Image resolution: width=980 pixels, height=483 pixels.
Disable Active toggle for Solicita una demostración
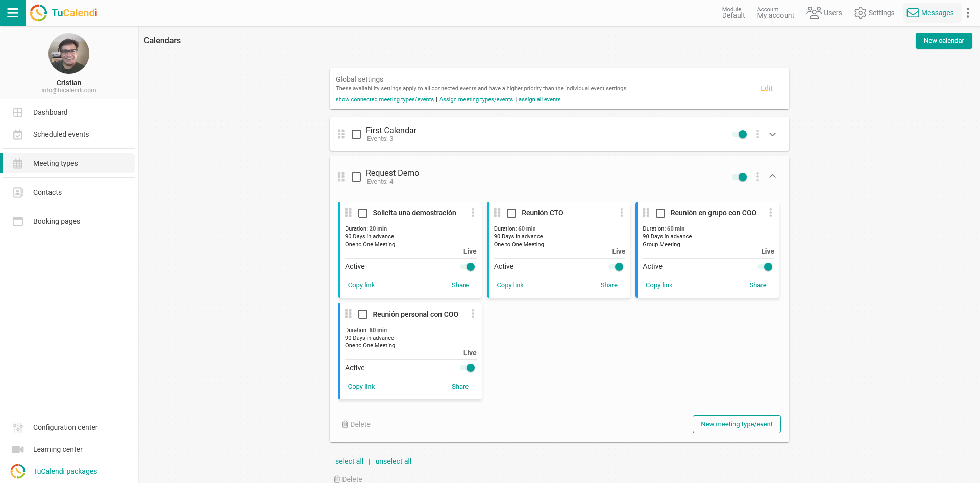[x=468, y=267]
